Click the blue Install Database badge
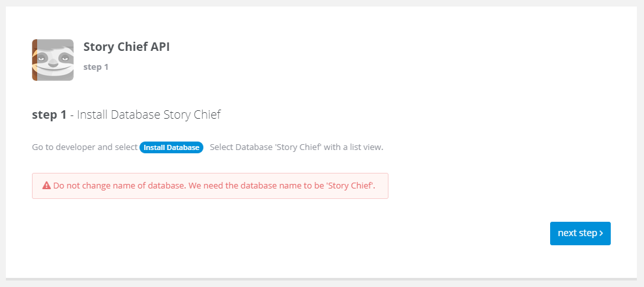 [171, 147]
